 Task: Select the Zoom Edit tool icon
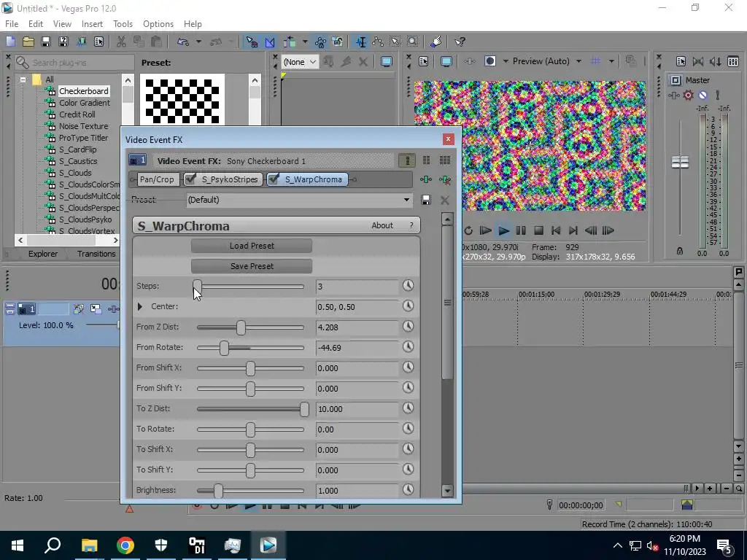point(413,42)
